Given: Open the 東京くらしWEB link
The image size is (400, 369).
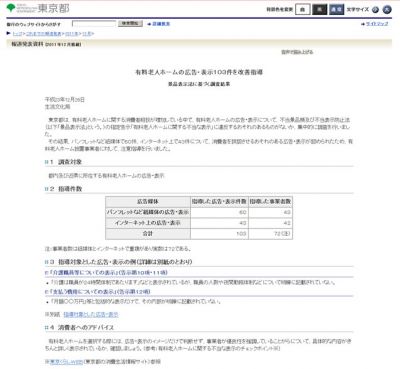Looking at the screenshot, I should click(x=66, y=361).
